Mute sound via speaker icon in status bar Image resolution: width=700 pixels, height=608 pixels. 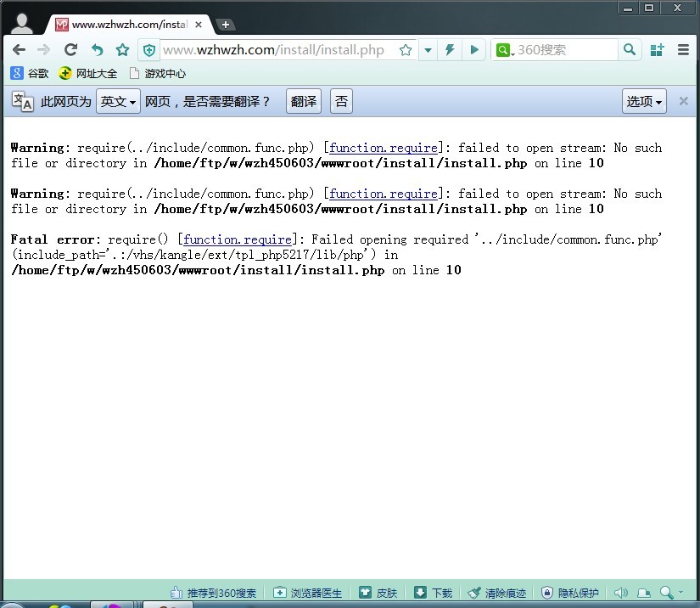(621, 593)
